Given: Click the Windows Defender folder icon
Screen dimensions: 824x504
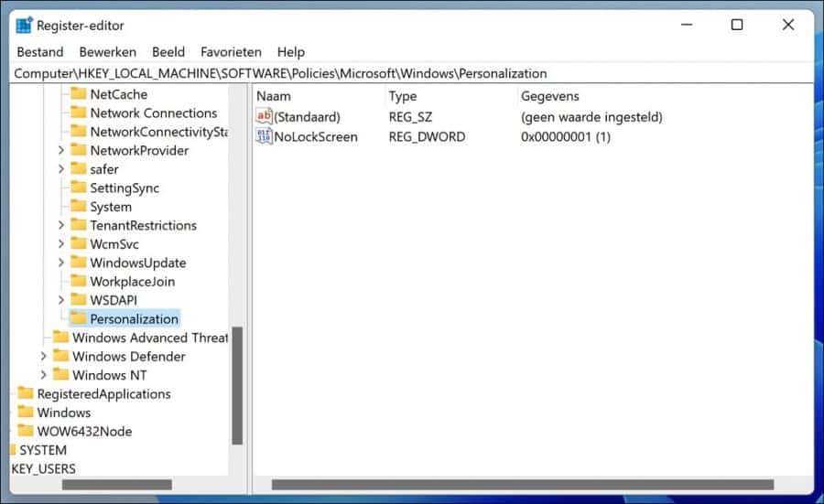Looking at the screenshot, I should coord(61,356).
